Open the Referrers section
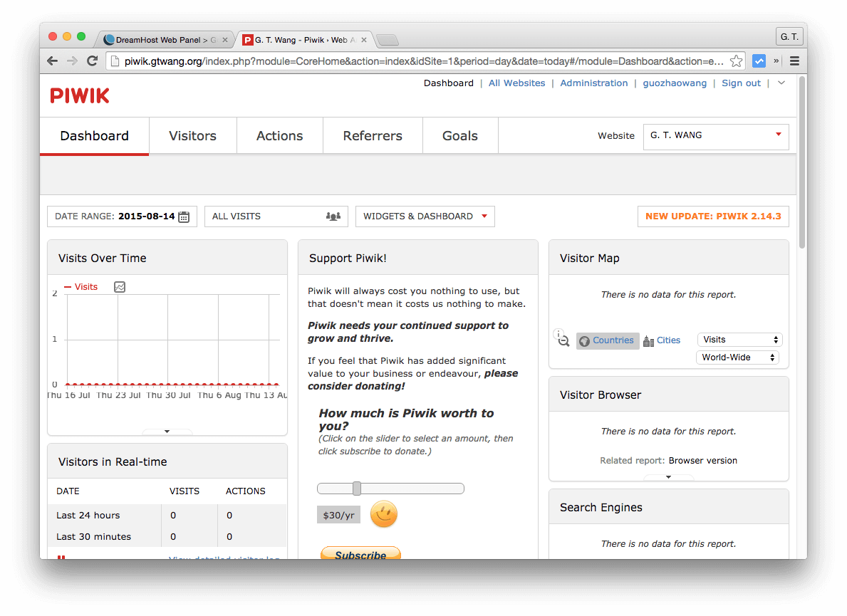 (x=373, y=135)
